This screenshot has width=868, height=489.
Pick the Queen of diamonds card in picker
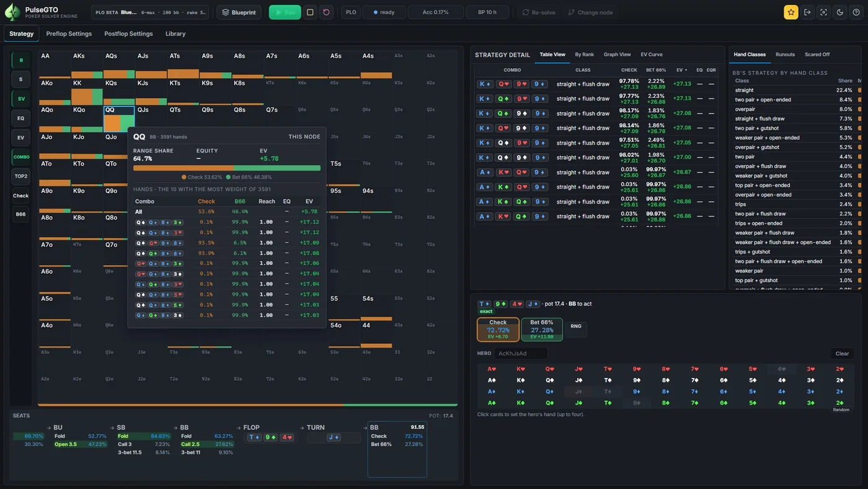pyautogui.click(x=550, y=392)
